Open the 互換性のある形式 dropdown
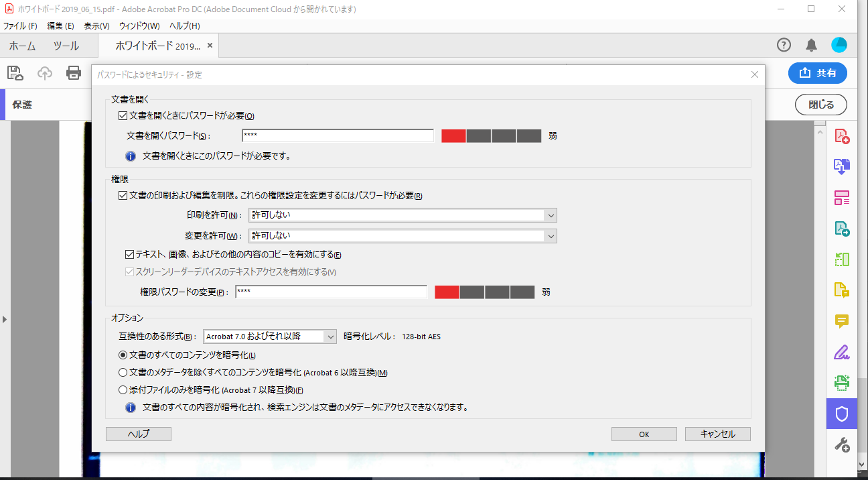Image resolution: width=868 pixels, height=480 pixels. tap(270, 337)
